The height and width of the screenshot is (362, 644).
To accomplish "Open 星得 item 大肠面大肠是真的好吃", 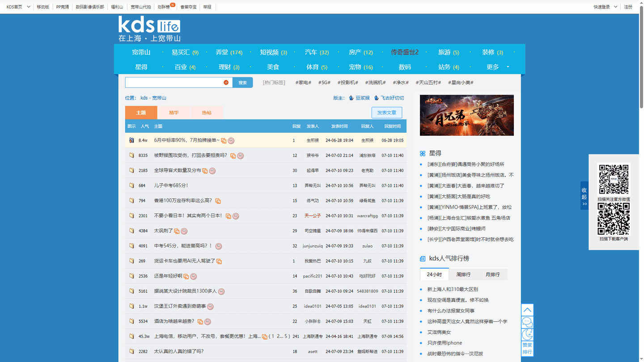I will point(459,196).
